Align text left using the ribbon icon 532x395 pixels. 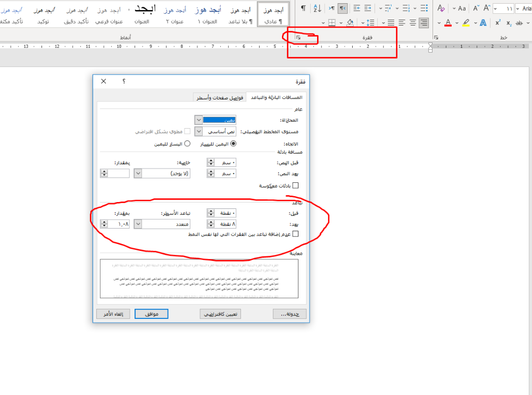pyautogui.click(x=402, y=23)
